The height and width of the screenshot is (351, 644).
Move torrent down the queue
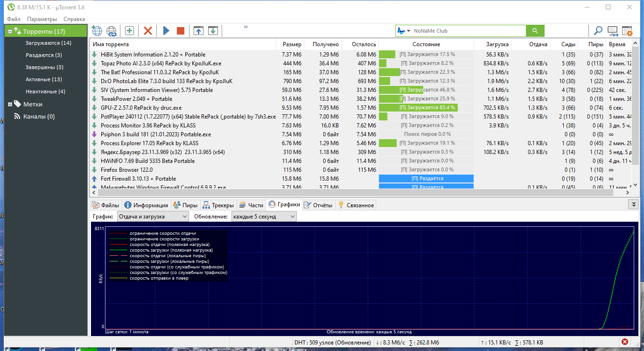(x=213, y=31)
